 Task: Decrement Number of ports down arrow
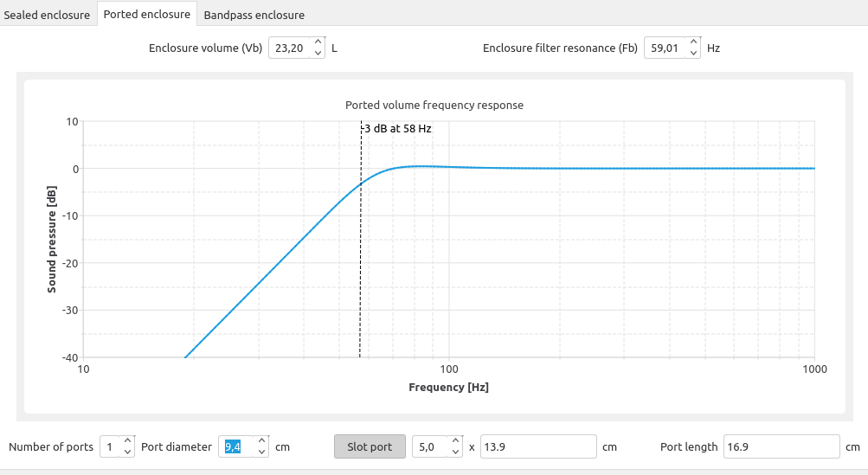click(x=127, y=452)
